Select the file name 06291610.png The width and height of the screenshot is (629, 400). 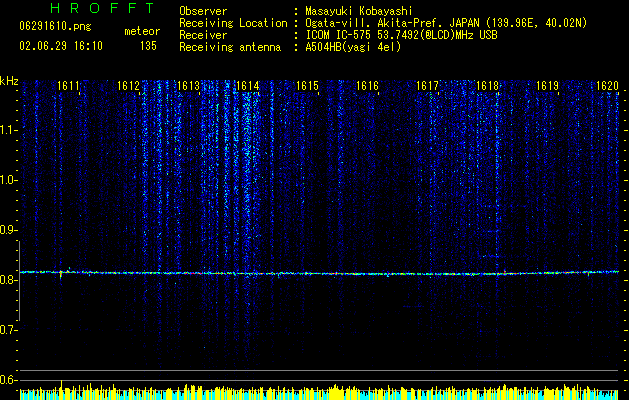pos(55,27)
